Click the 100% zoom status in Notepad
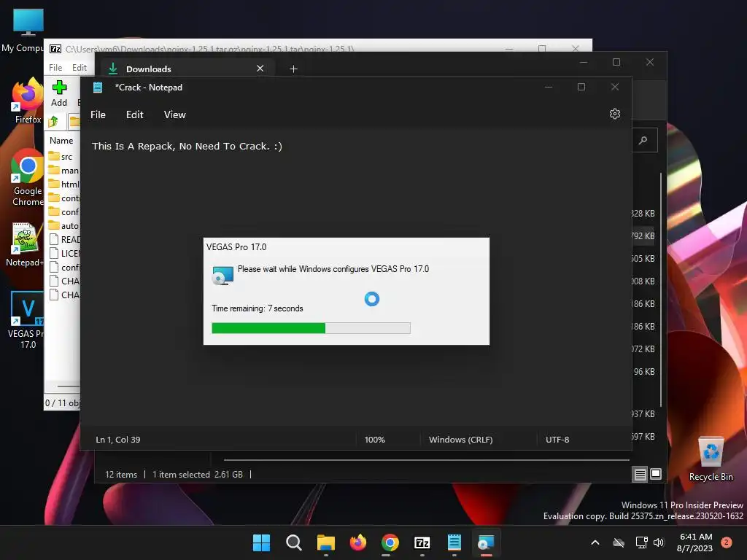 [374, 440]
